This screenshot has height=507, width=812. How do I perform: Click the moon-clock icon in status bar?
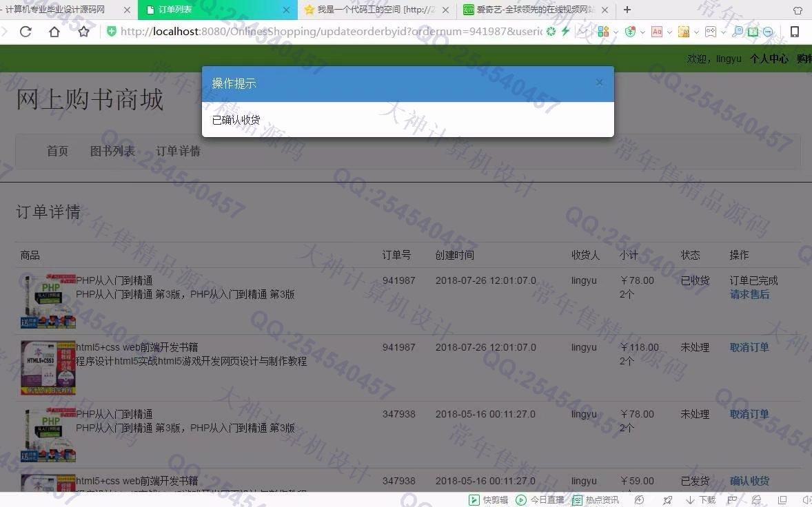coord(640,499)
